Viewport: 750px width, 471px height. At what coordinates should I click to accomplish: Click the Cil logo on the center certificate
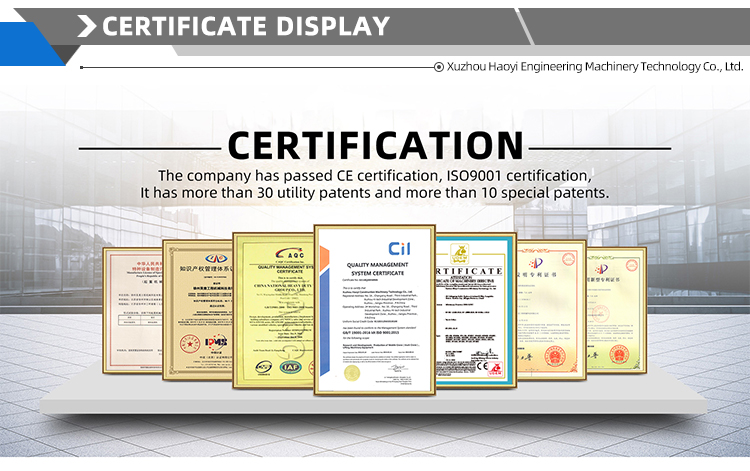tap(399, 249)
